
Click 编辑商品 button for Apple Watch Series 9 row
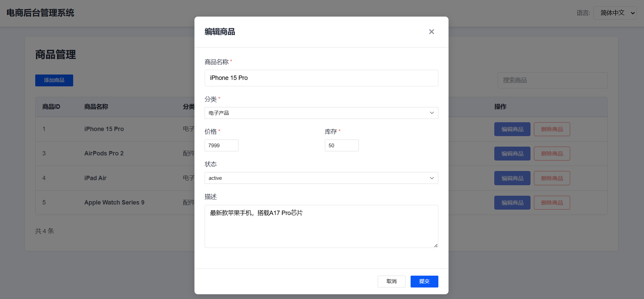point(512,202)
